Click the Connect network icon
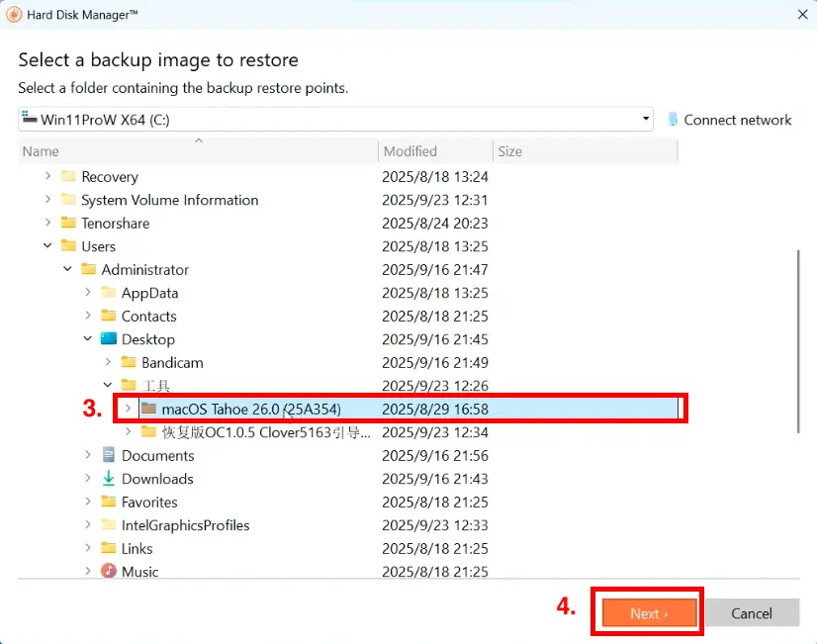This screenshot has width=817, height=644. pos(673,120)
